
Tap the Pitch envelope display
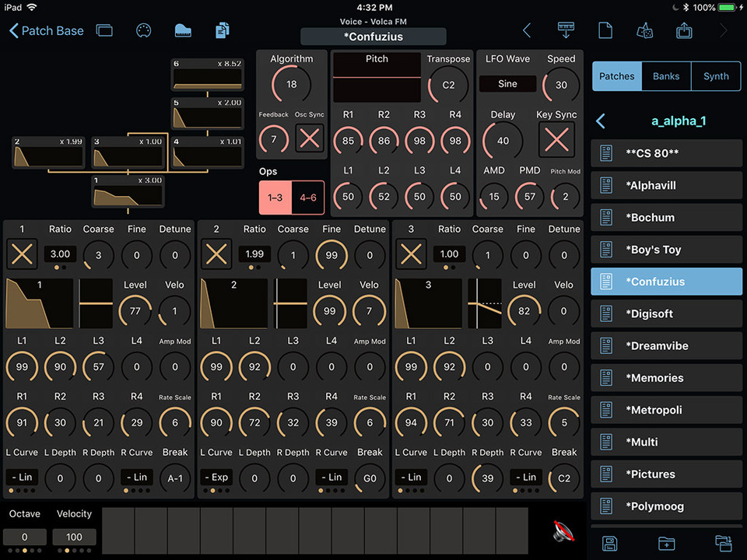click(377, 78)
